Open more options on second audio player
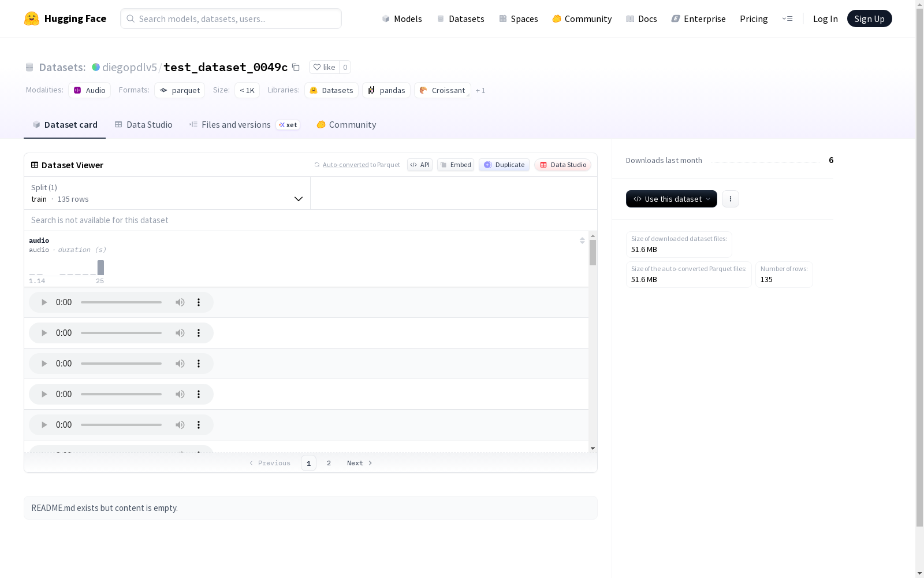924x578 pixels. [x=199, y=333]
